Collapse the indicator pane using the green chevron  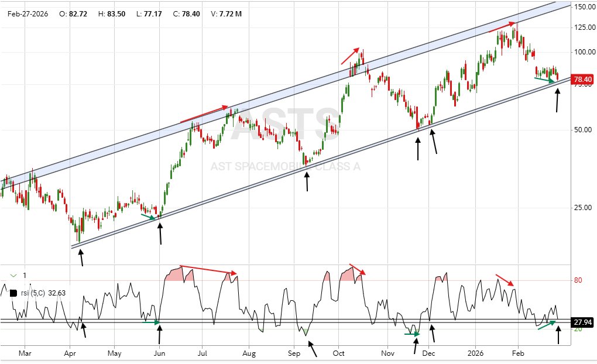(x=13, y=275)
